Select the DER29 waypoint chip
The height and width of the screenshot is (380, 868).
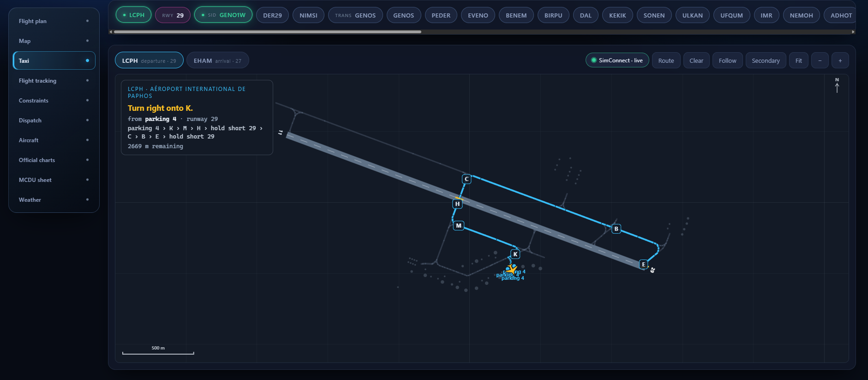(x=273, y=15)
